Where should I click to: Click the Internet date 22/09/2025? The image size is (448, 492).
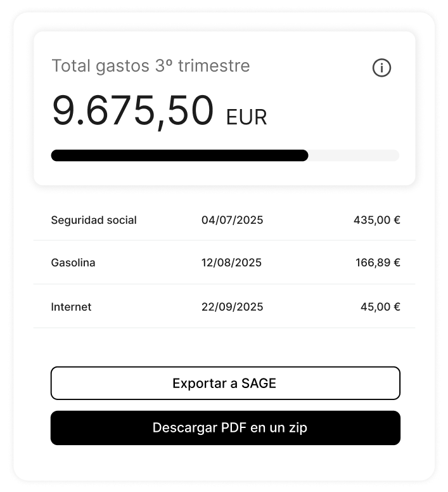[x=232, y=307]
